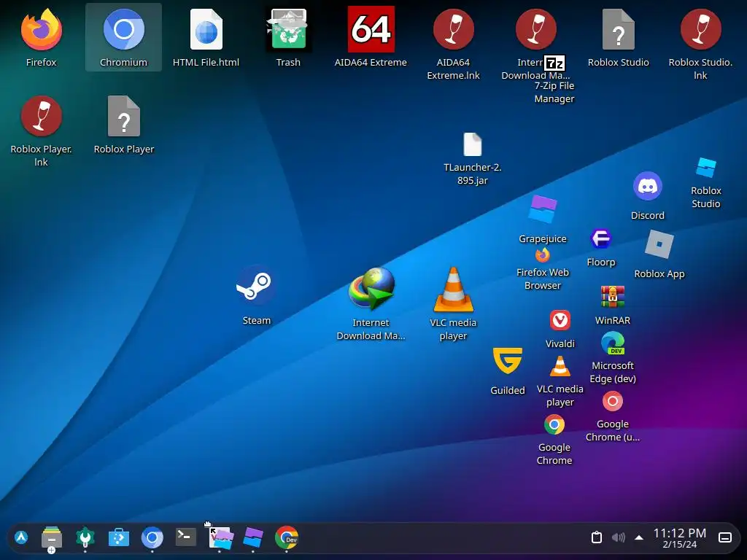Screen dimensions: 747x560
Task: Select the 7-Zip File Manager icon
Action: 554,63
